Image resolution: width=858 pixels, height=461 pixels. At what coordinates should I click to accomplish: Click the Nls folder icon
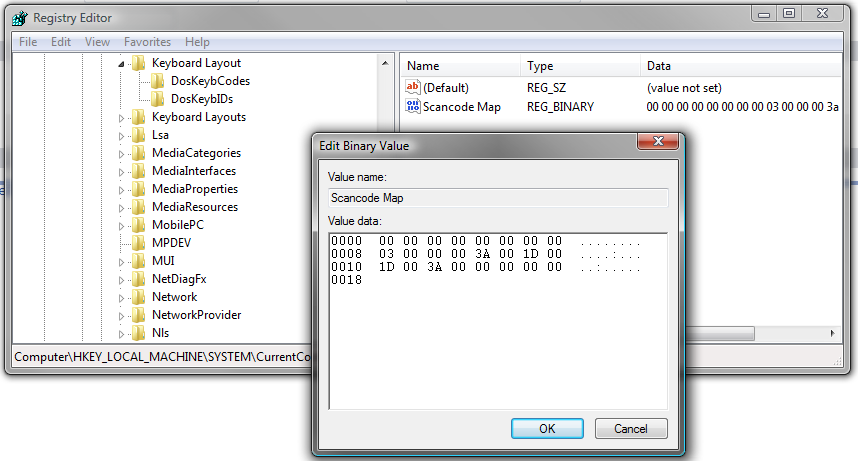coord(139,333)
